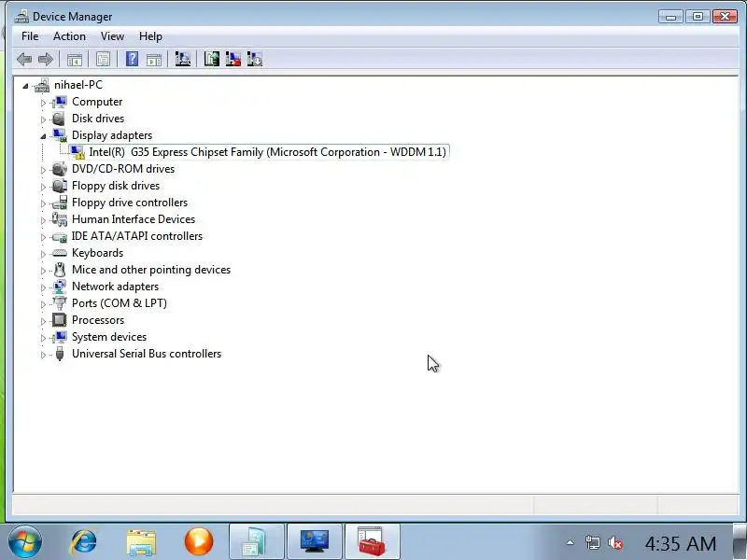Select the Ports (COM & LPT) category icon
Viewport: 747px width, 560px height.
[x=60, y=302]
